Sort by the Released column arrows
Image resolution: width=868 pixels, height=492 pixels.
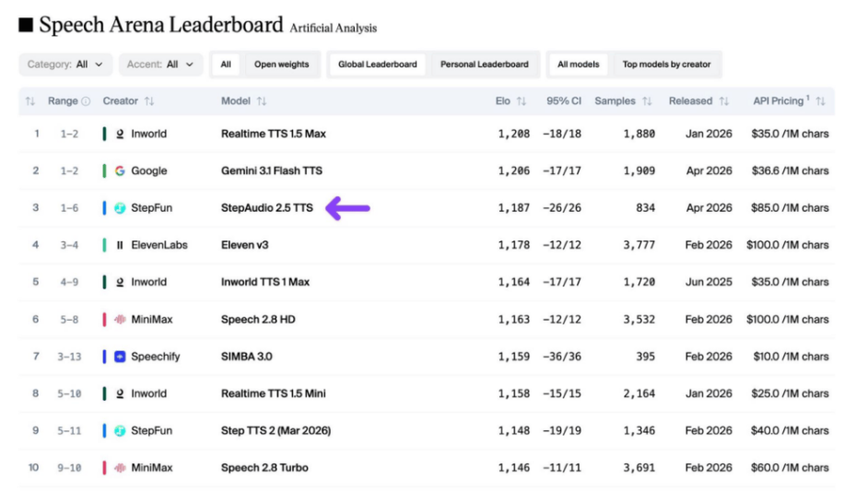coord(723,101)
